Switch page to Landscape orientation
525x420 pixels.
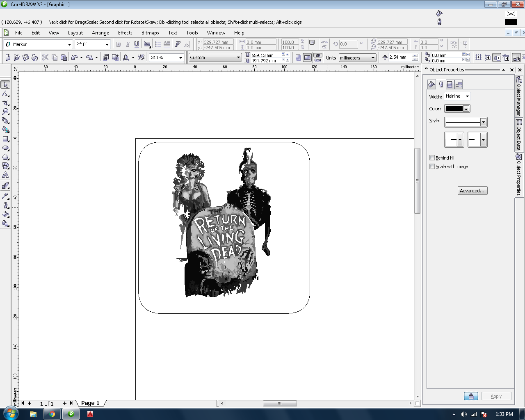click(x=307, y=57)
